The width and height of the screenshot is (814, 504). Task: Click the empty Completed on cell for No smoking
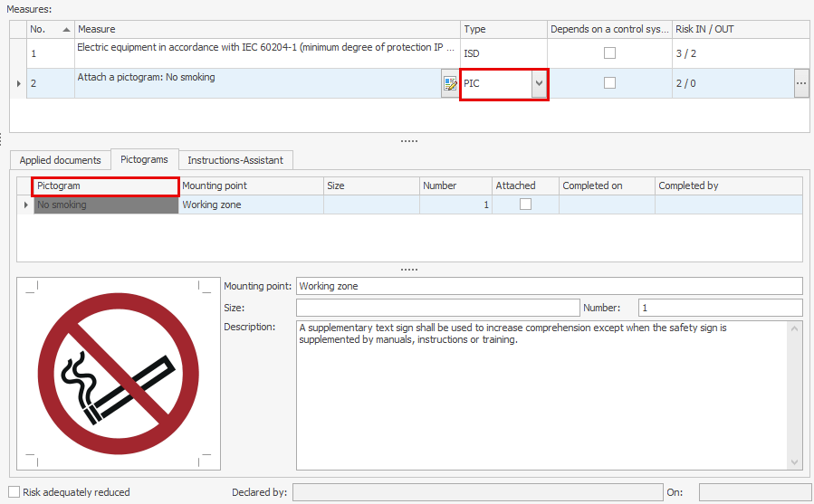(x=607, y=204)
